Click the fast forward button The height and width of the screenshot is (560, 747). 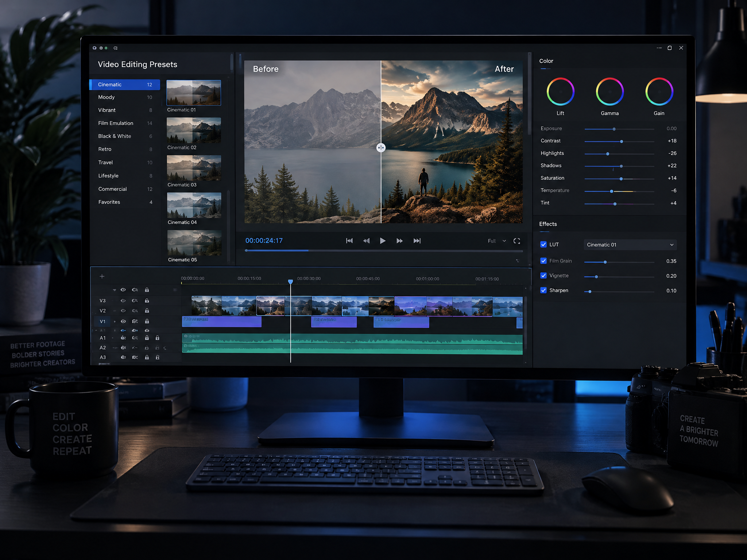(399, 241)
